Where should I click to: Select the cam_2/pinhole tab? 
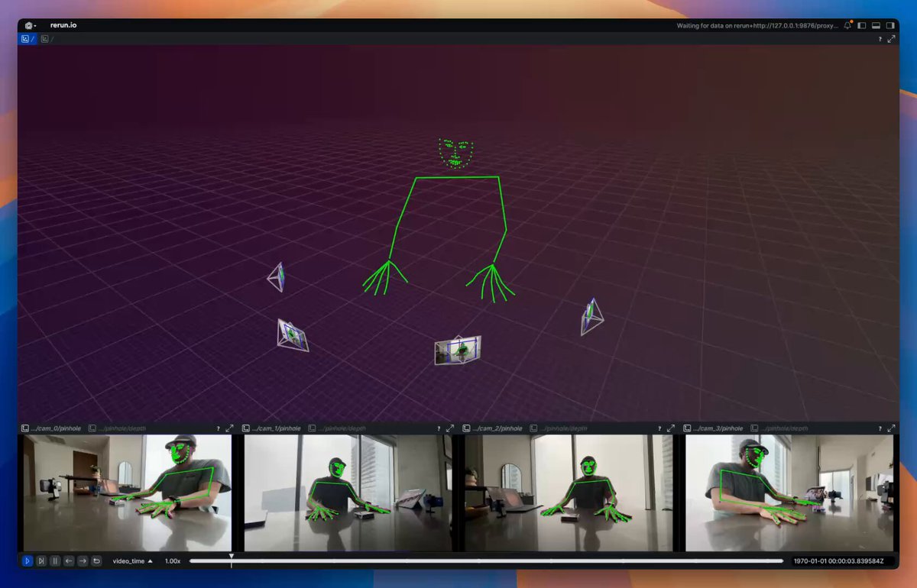click(493, 428)
